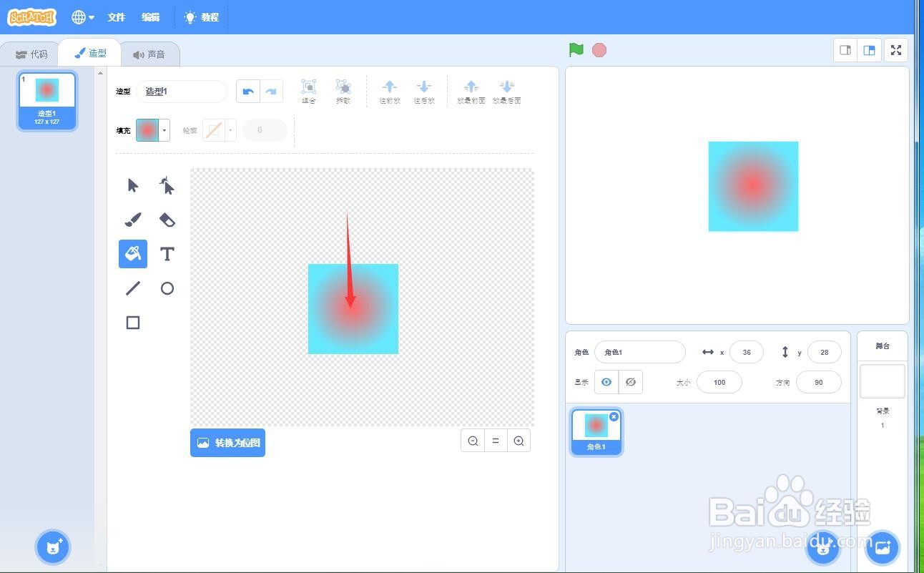Click 转换为位图 convert to bitmap button

pos(227,443)
